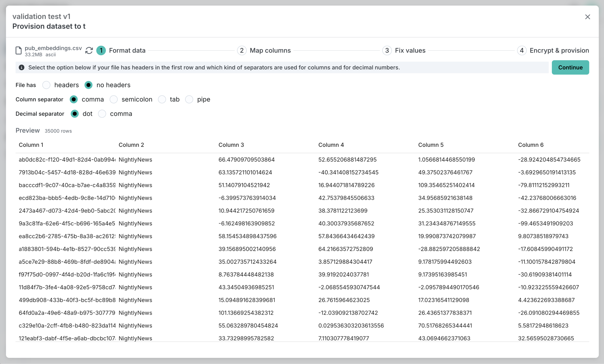This screenshot has height=364, width=604.
Task: Choose tab as column separator
Action: click(x=162, y=99)
